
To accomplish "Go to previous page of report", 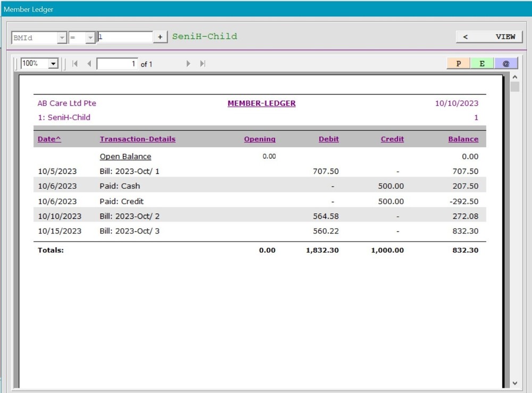I will click(x=89, y=63).
